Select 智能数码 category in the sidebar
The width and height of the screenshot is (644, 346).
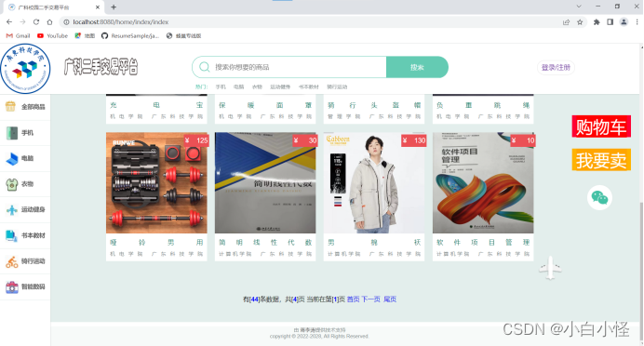pyautogui.click(x=33, y=286)
